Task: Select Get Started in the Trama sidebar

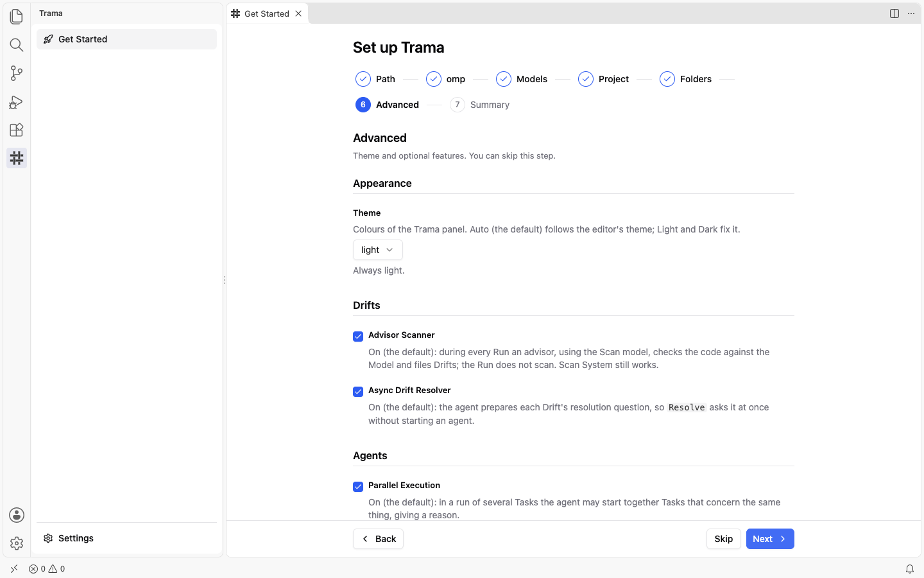Action: click(126, 39)
